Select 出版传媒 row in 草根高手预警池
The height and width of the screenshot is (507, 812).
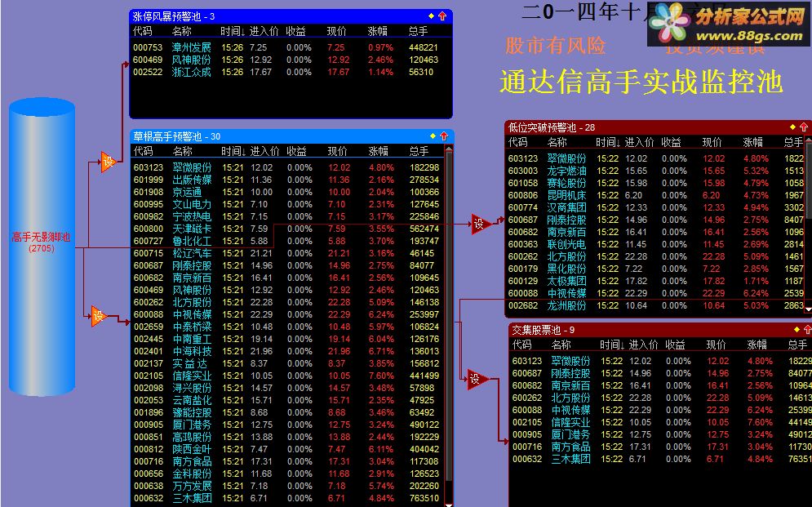point(286,180)
